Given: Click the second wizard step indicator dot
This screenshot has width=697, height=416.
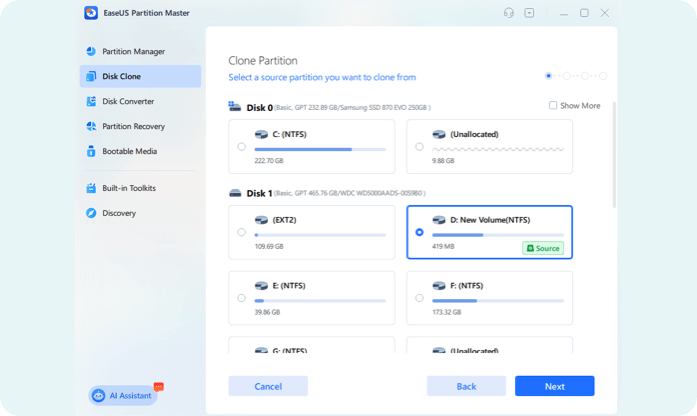Looking at the screenshot, I should click(x=567, y=76).
